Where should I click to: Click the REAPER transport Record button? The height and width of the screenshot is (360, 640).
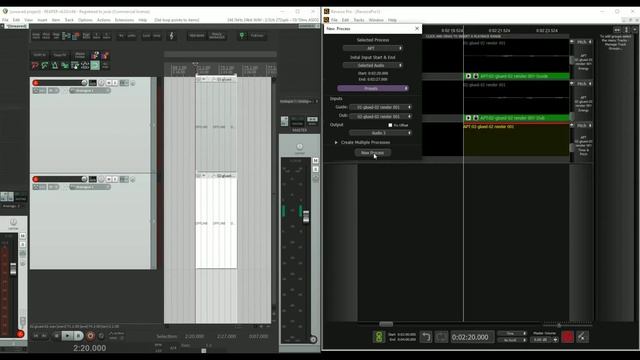90,336
